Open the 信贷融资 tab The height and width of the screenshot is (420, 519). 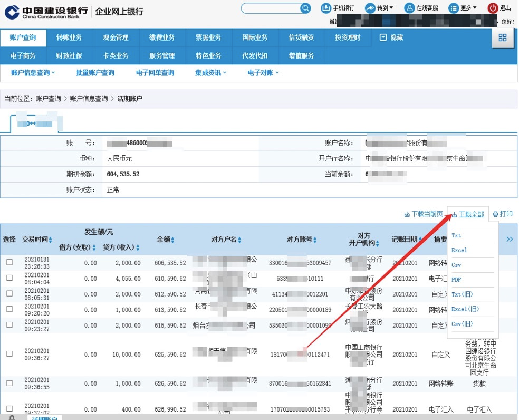[x=301, y=37]
